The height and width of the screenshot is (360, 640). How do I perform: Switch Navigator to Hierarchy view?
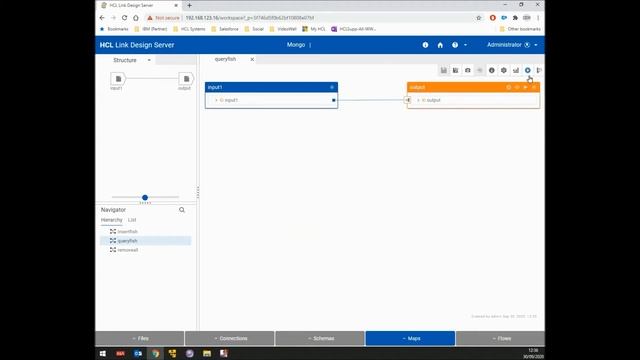pyautogui.click(x=111, y=220)
